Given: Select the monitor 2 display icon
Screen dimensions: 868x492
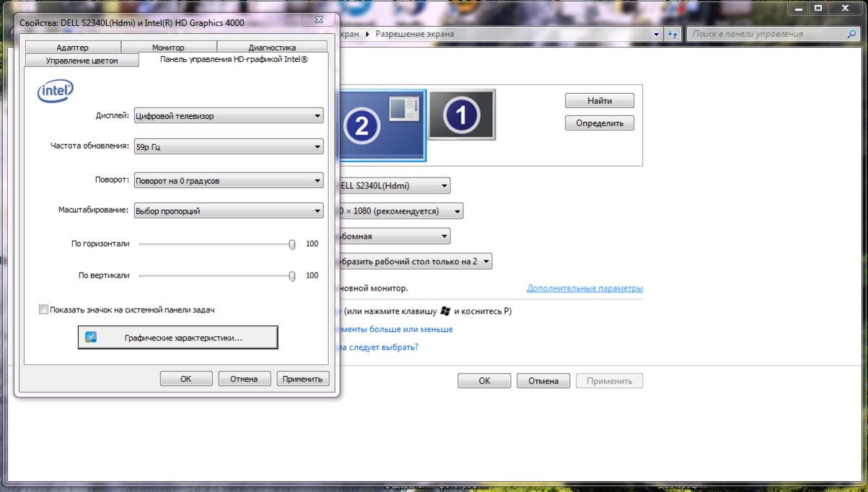Looking at the screenshot, I should click(x=380, y=125).
